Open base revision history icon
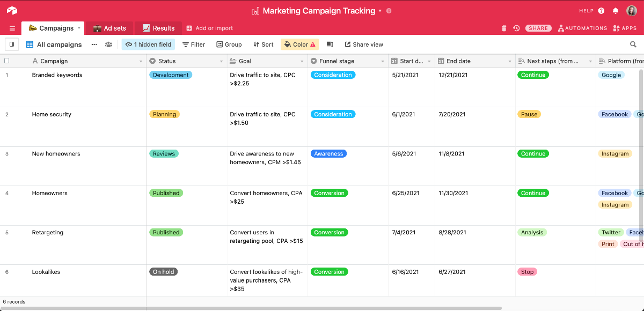 (x=516, y=28)
